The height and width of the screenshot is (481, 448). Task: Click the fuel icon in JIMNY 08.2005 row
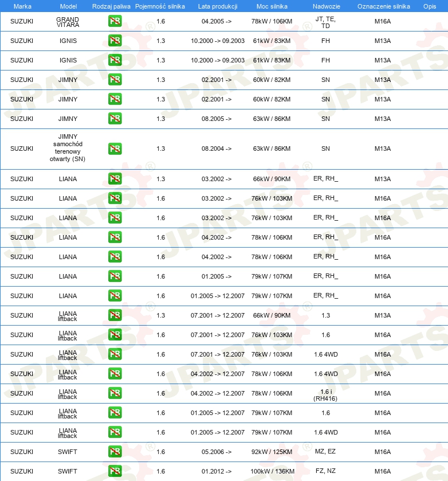115,119
